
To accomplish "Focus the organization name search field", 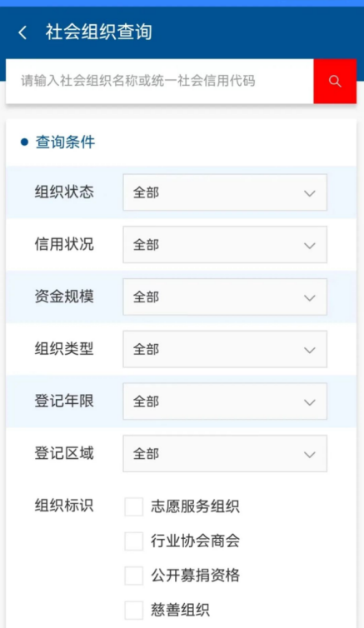I will 160,82.
